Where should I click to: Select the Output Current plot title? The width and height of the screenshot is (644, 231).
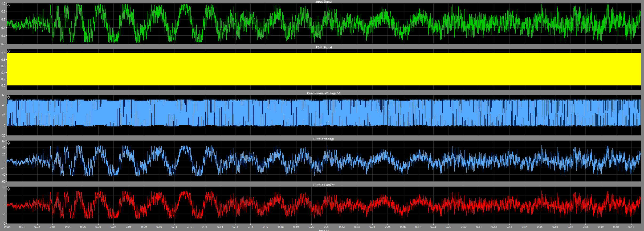324,185
